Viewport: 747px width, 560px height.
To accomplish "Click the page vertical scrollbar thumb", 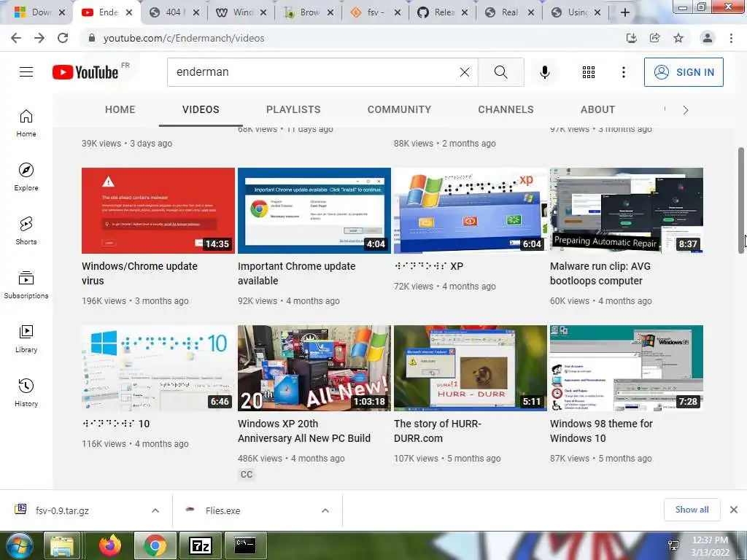I will pyautogui.click(x=741, y=200).
